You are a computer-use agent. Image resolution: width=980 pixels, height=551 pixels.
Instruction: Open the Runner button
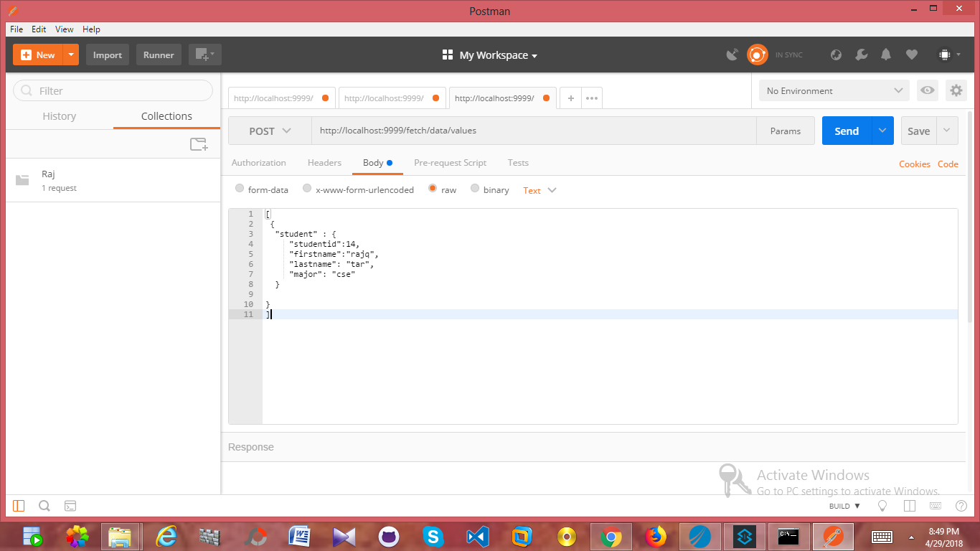(159, 55)
